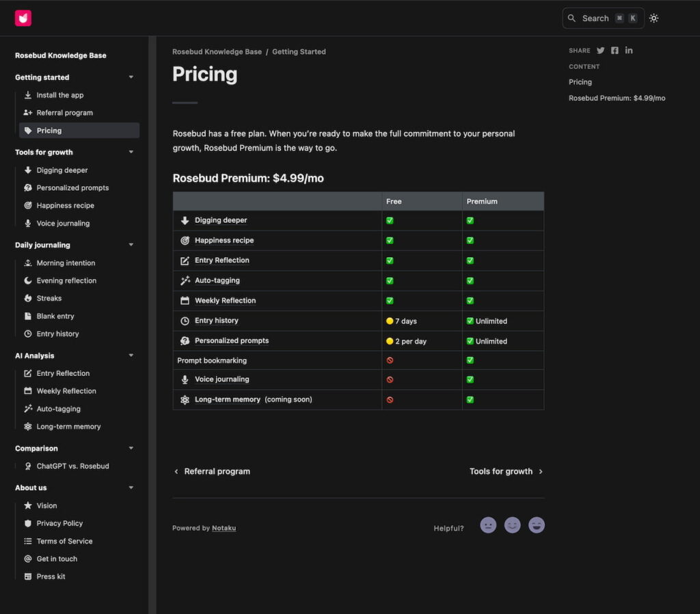Image resolution: width=700 pixels, height=614 pixels.
Task: Rate page with smiling face emoji
Action: (512, 525)
